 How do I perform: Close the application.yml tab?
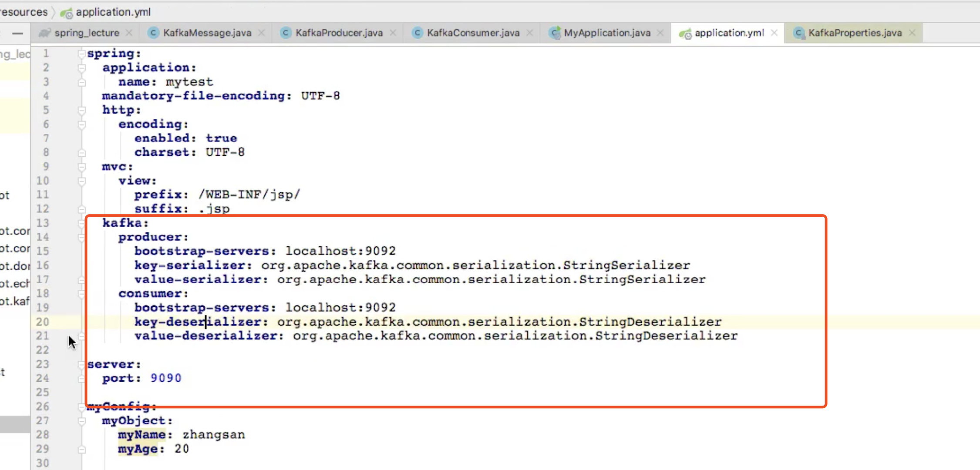pyautogui.click(x=774, y=33)
